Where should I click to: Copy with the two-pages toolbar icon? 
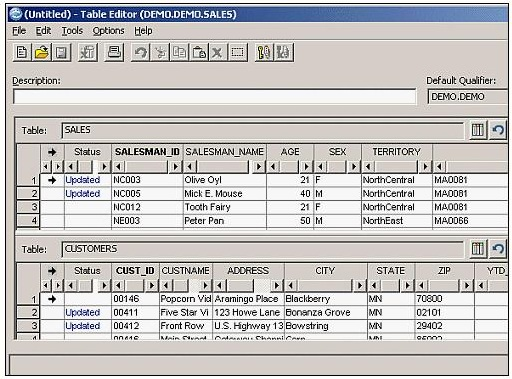click(179, 52)
